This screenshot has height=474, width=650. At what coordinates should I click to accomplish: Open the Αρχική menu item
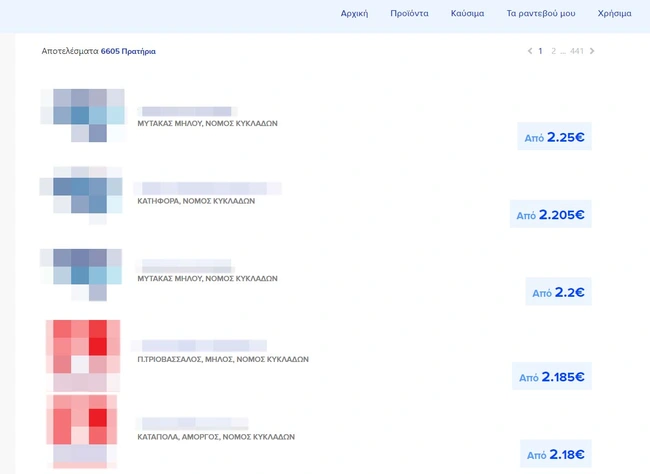coord(354,14)
